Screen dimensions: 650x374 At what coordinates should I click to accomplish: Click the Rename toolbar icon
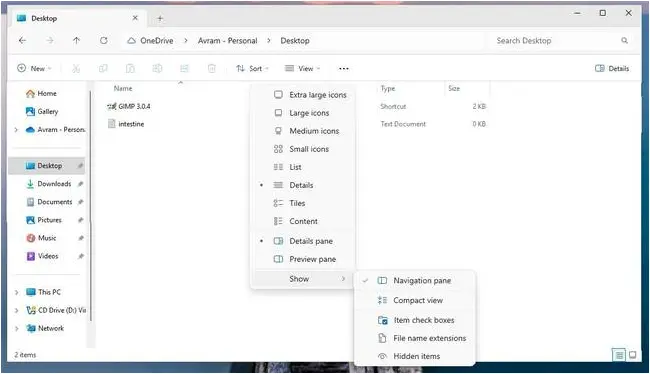(x=157, y=68)
